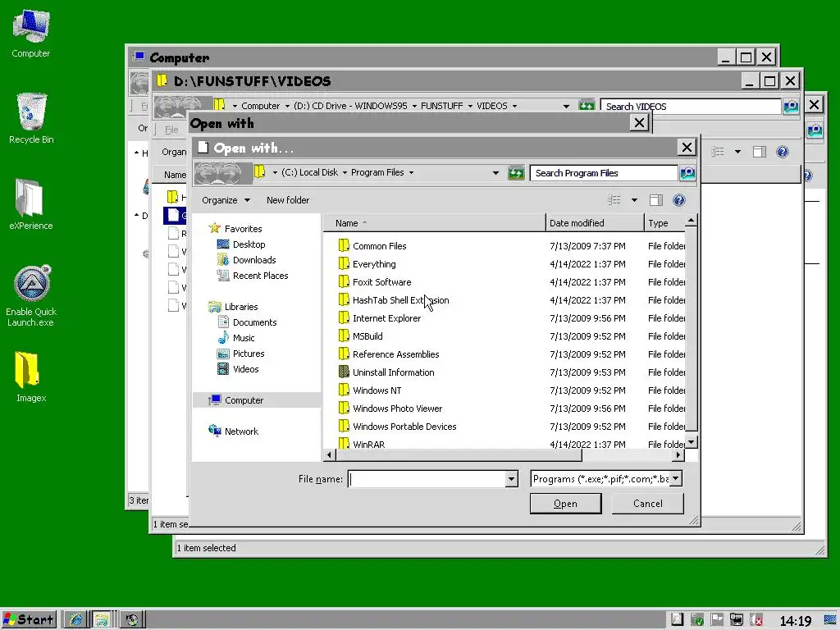Click the Cancel button
This screenshot has width=840, height=630.
point(648,504)
